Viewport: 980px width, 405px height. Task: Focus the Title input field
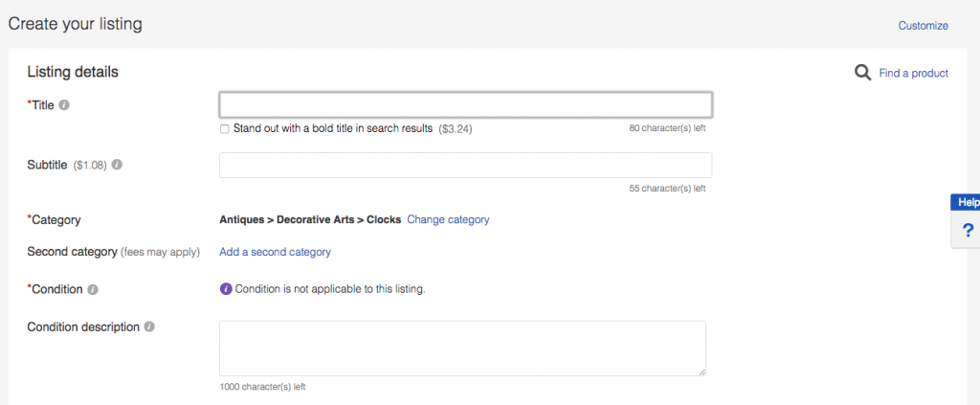465,104
